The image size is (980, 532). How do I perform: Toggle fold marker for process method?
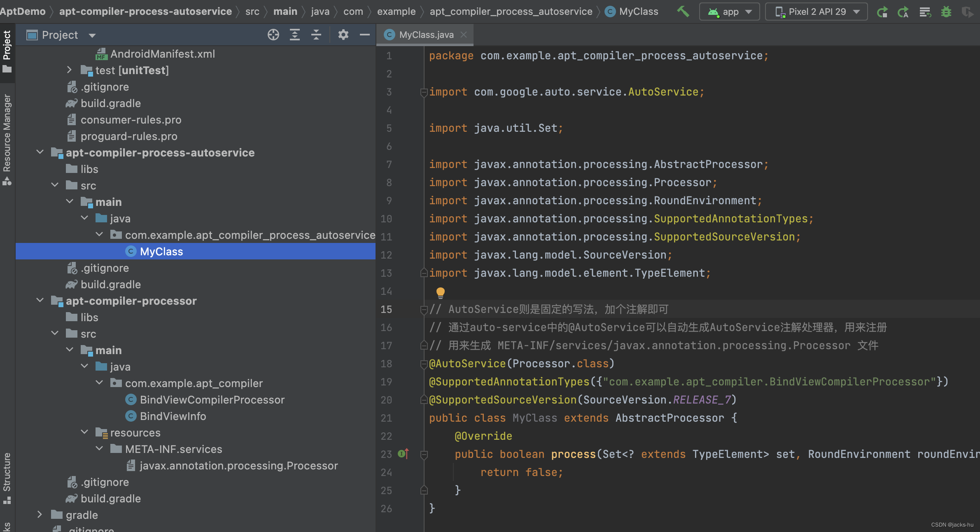point(424,454)
